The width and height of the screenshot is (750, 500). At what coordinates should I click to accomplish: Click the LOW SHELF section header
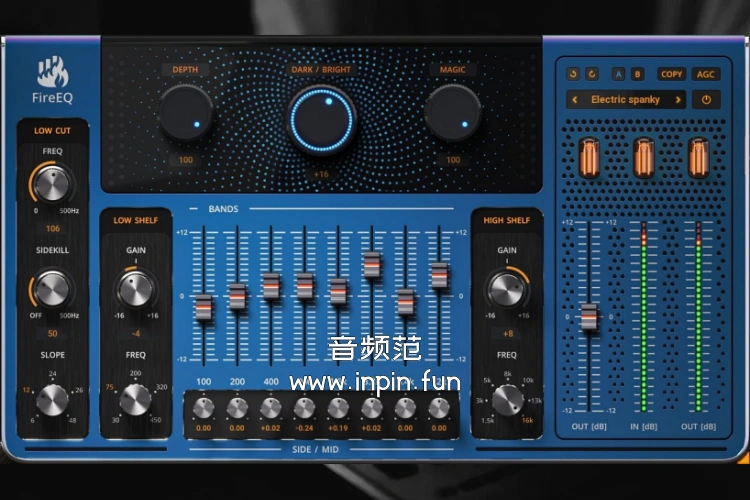[135, 220]
